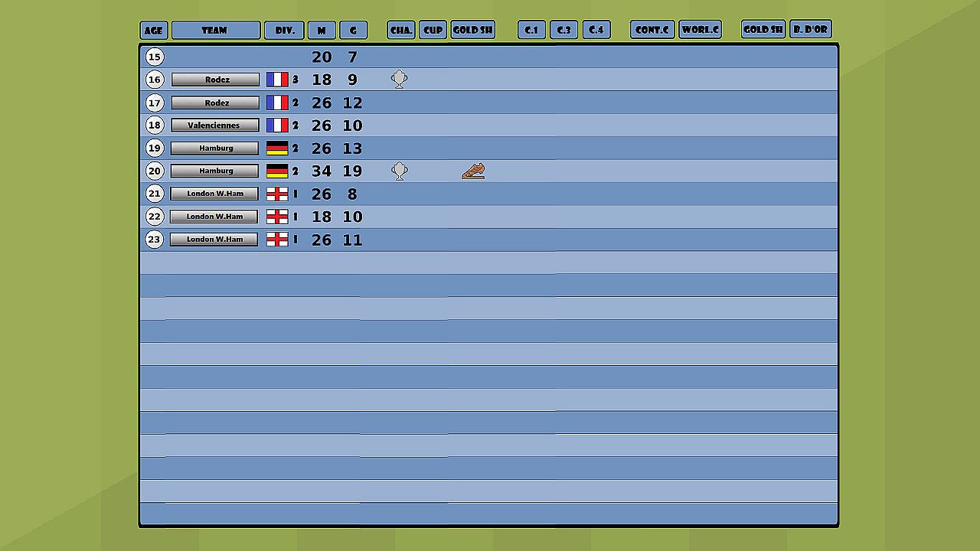
Task: Select the age 17 circle badge
Action: 155,103
